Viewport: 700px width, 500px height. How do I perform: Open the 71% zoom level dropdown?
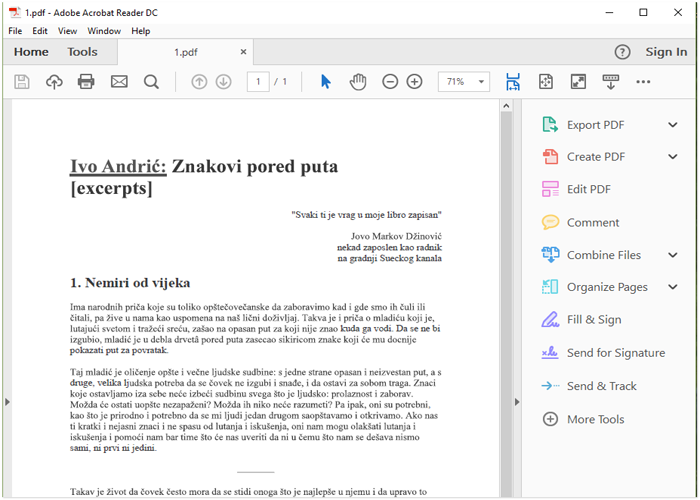coord(481,82)
